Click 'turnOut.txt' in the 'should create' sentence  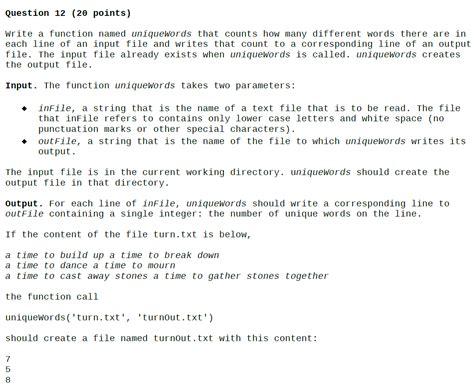click(183, 338)
